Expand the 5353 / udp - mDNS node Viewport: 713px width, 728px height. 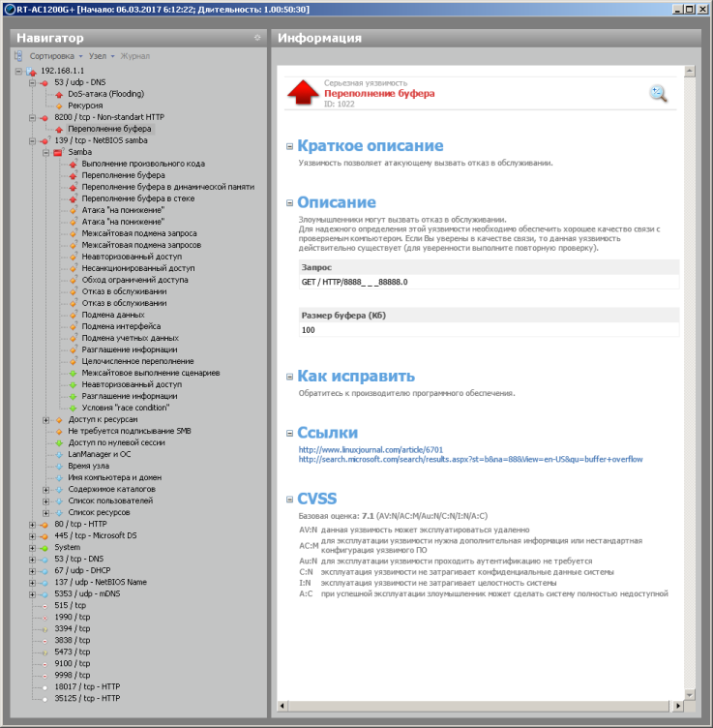[x=32, y=594]
